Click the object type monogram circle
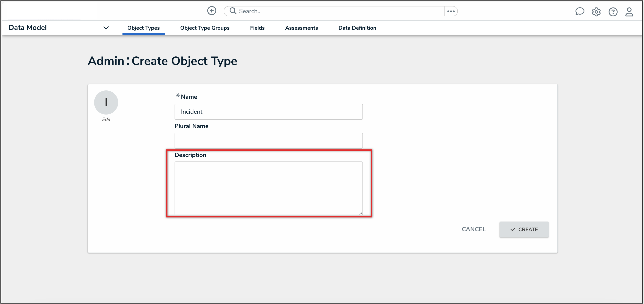This screenshot has height=304, width=644. [x=106, y=102]
